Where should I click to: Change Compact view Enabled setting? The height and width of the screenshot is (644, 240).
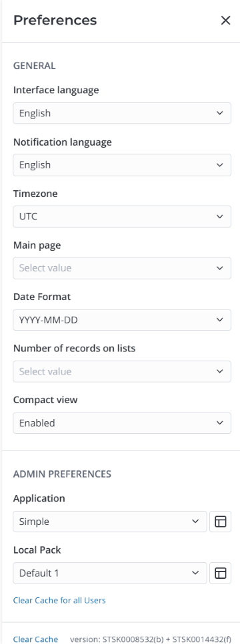pyautogui.click(x=122, y=423)
